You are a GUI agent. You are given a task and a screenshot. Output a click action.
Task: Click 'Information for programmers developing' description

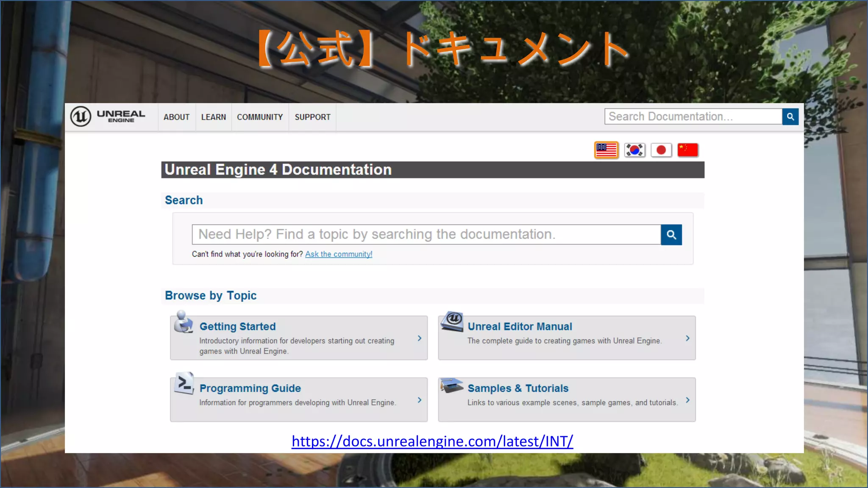[298, 403]
